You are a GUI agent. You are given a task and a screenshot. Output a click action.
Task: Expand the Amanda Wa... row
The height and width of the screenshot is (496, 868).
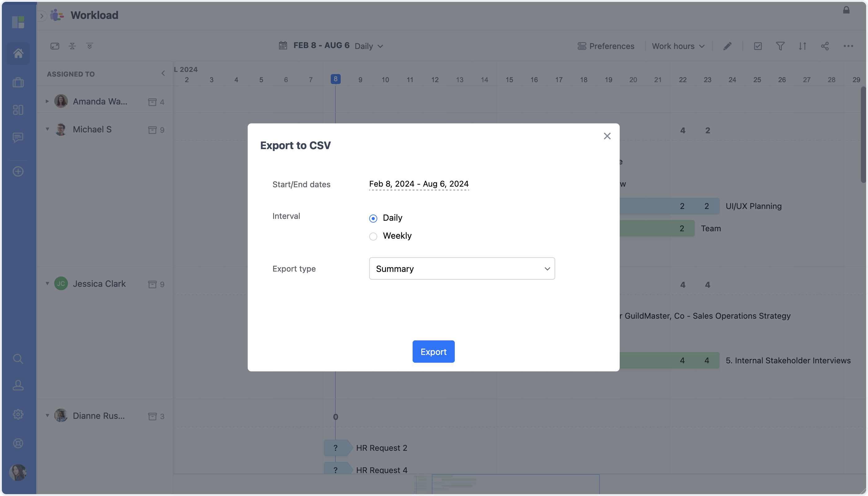[47, 101]
